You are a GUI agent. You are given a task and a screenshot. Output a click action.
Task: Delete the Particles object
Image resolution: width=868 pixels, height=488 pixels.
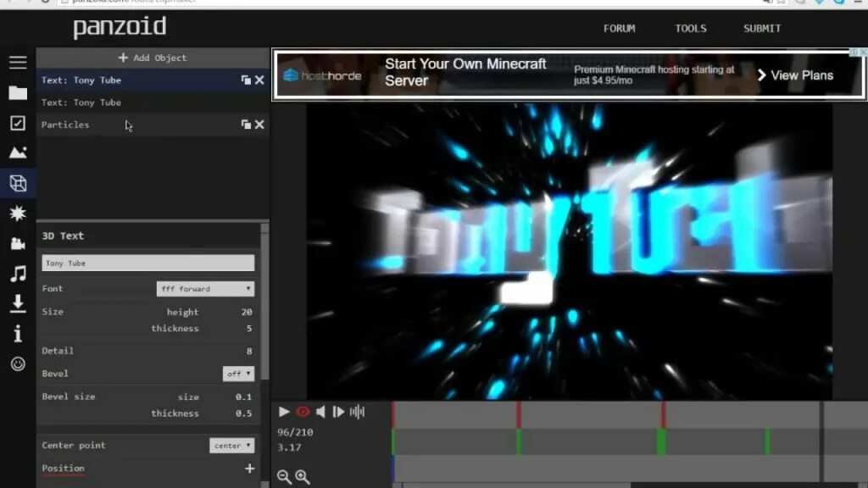[259, 125]
